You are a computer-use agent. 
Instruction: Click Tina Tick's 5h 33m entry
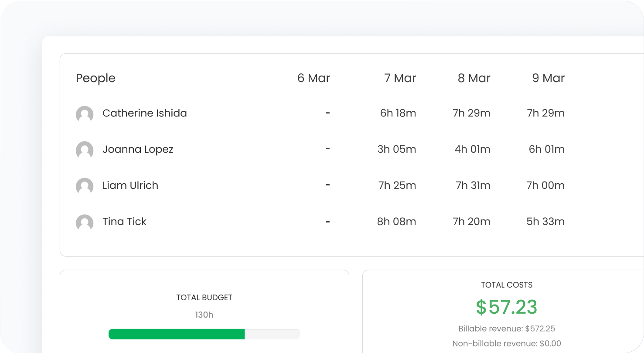(x=545, y=222)
